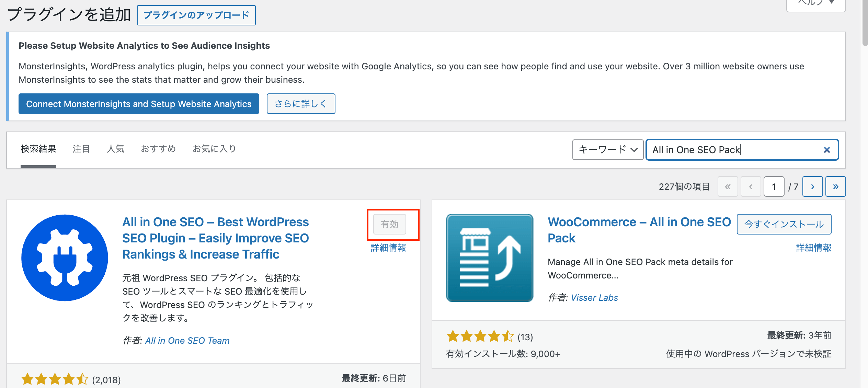
Task: Select the 検索結果 tab
Action: [x=38, y=149]
